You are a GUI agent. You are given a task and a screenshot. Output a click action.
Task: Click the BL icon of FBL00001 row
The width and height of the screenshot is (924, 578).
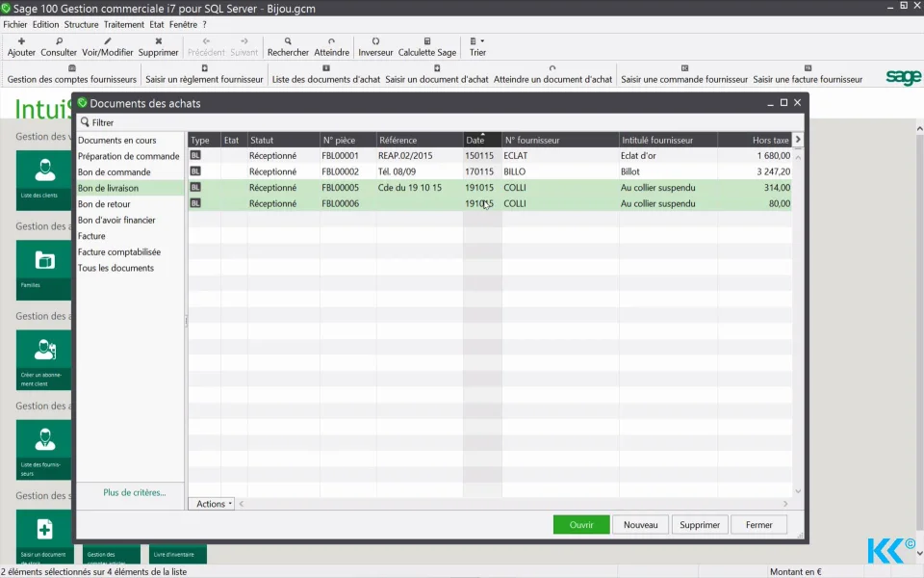click(x=195, y=155)
